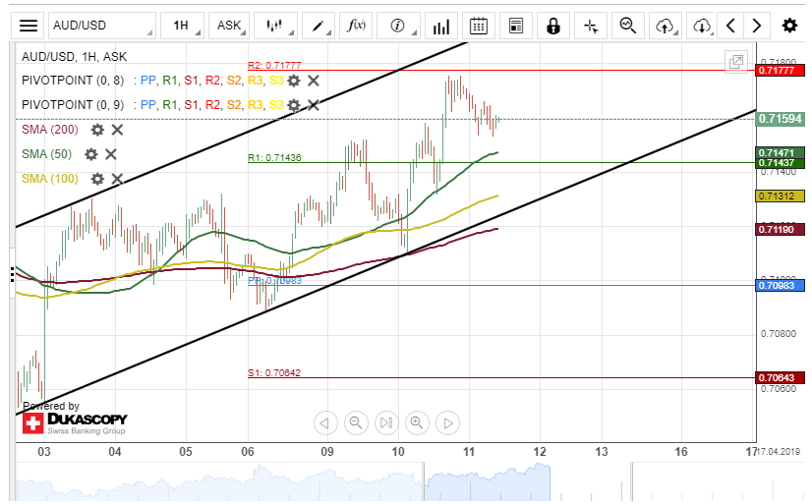This screenshot has width=812, height=504.
Task: Click the S1: 0.70642 pivot label
Action: click(x=274, y=372)
